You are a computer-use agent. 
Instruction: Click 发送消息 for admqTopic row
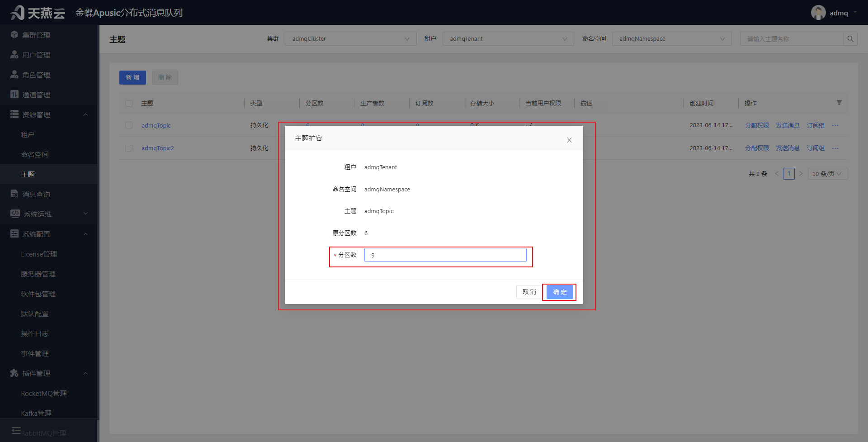(x=788, y=125)
